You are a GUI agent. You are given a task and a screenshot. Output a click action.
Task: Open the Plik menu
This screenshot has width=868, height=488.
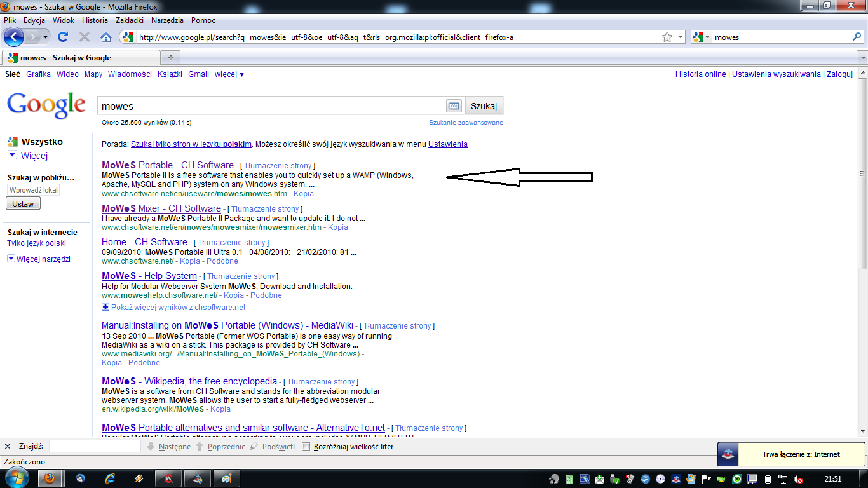(10, 20)
